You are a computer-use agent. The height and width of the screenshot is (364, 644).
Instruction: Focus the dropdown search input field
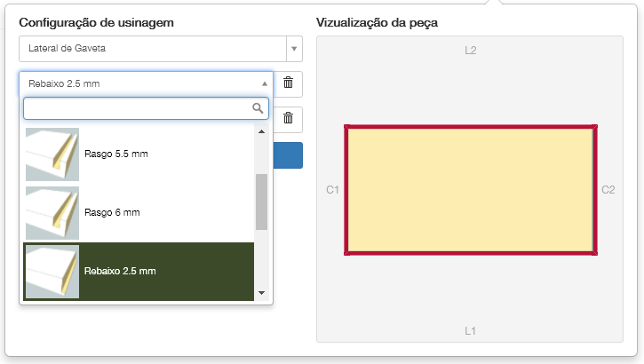[138, 108]
